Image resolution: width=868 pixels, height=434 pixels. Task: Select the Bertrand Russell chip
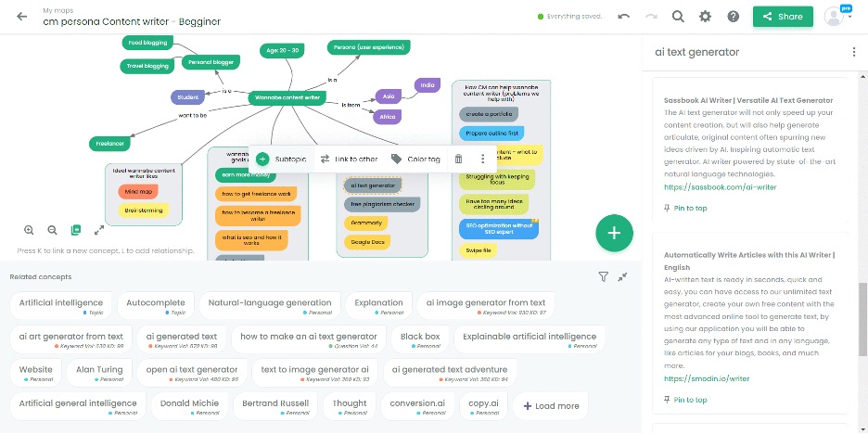[275, 406]
